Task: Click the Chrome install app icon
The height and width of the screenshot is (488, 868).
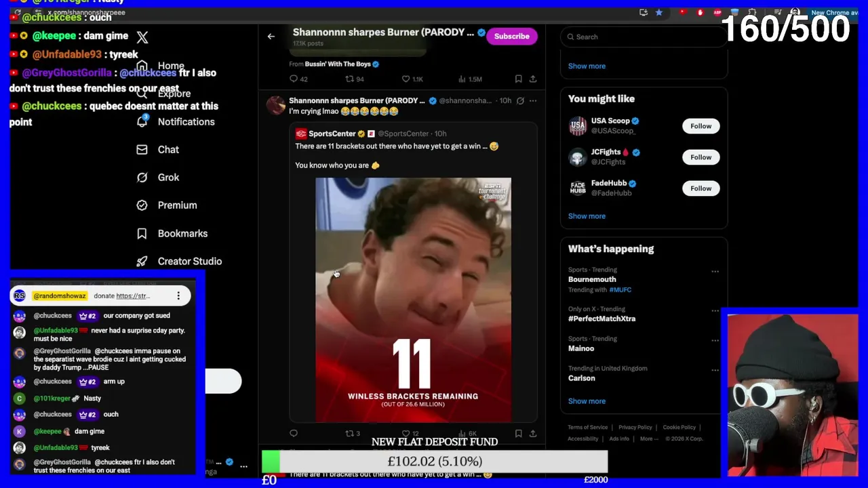Action: [x=644, y=12]
